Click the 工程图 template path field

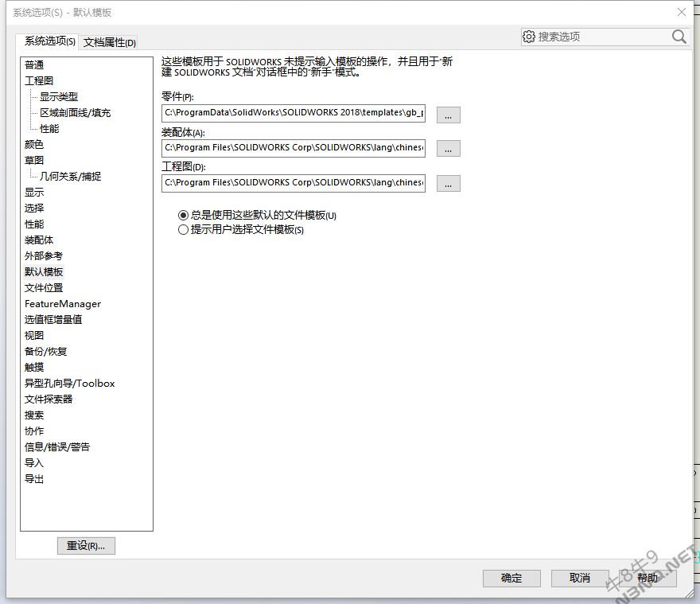(x=294, y=183)
